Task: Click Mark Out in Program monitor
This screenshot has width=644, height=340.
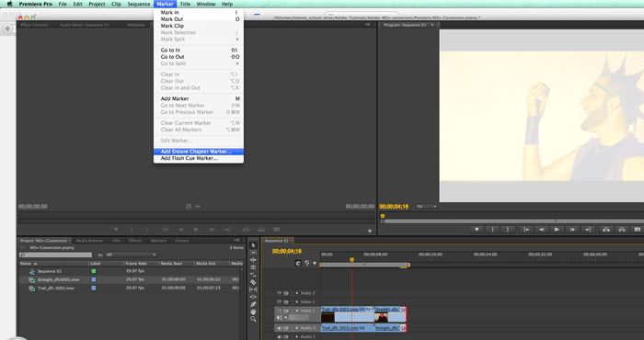Action: pos(507,230)
